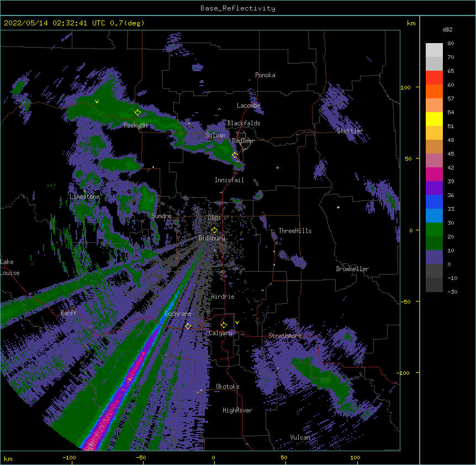Click the Sundre label
The width and height of the screenshot is (476, 465).
click(x=161, y=216)
